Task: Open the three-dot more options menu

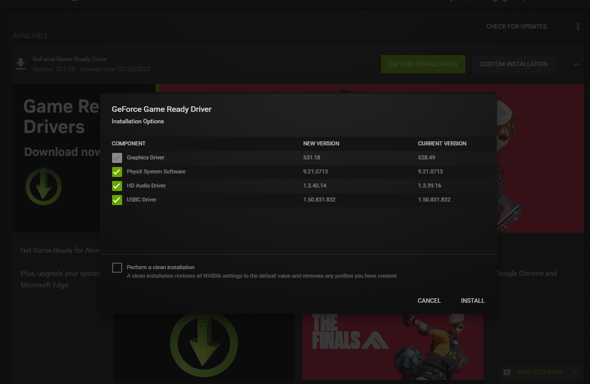Action: (x=578, y=27)
